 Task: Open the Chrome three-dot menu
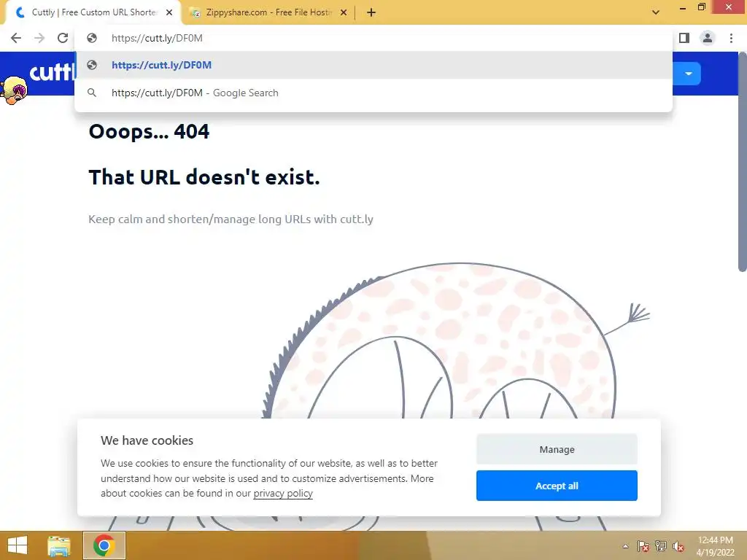pyautogui.click(x=731, y=38)
